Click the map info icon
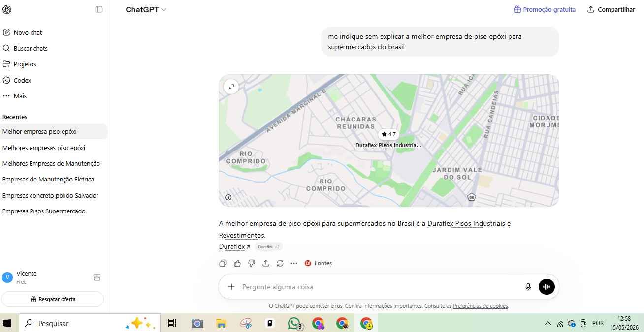644x332 pixels. point(228,197)
